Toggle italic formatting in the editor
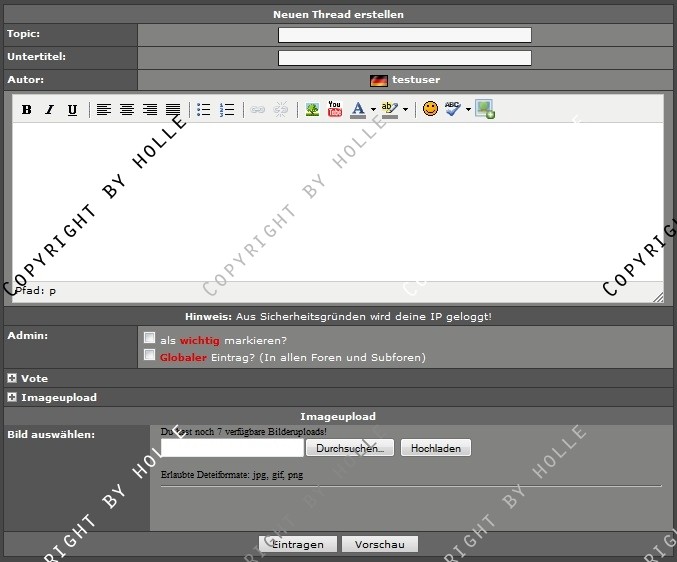The width and height of the screenshot is (677, 562). (50, 110)
